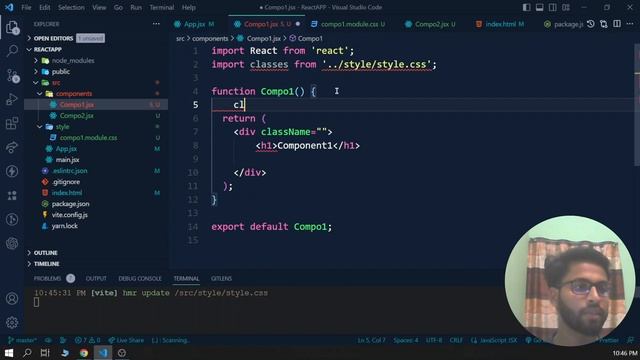Screen dimensions: 640x360
Task: Open the Terminal menu
Action: (x=162, y=7)
